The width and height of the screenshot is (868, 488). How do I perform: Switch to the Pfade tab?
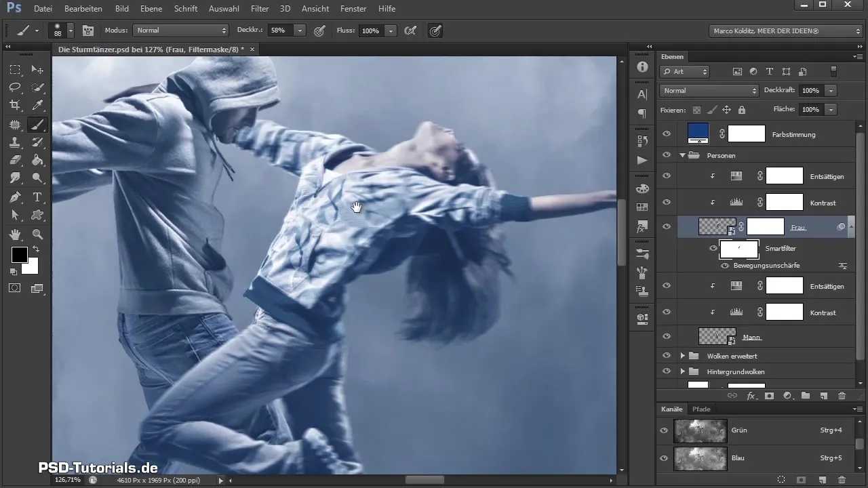(x=701, y=409)
